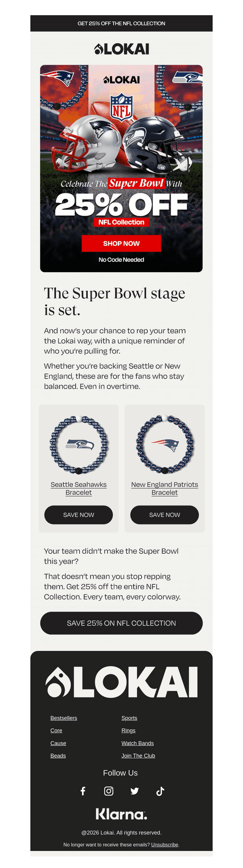Open the Facebook icon under Follow Us
This screenshot has height=868, width=243.
click(x=83, y=791)
